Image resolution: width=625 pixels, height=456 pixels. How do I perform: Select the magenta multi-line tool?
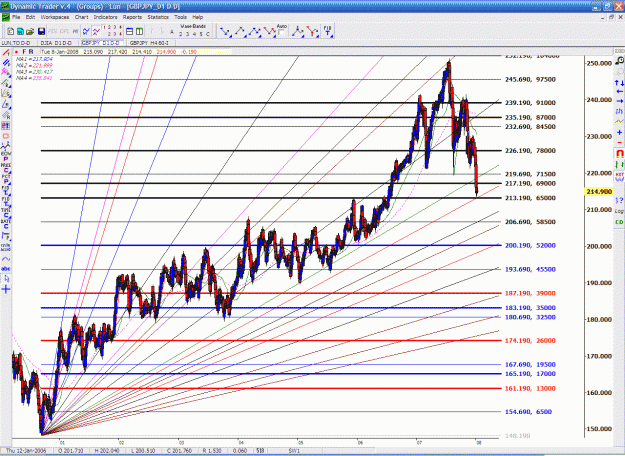(x=6, y=72)
